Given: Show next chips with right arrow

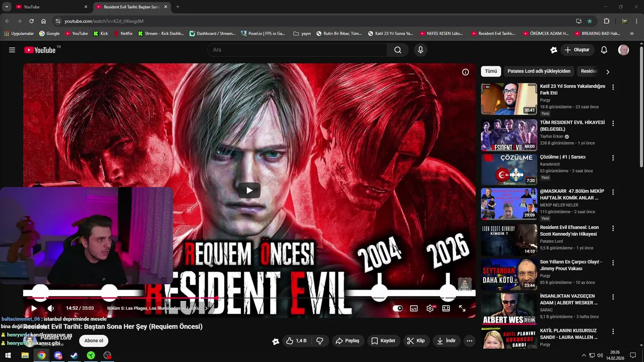Looking at the screenshot, I should pos(607,71).
